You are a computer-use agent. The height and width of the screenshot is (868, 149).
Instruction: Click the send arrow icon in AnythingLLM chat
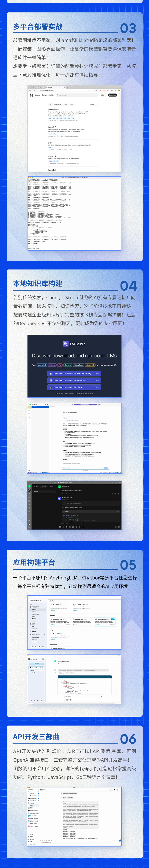101,696
